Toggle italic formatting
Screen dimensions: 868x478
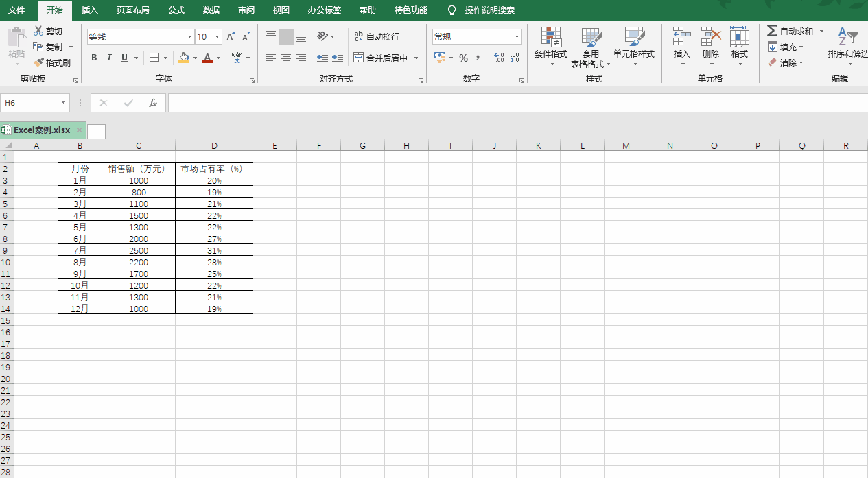[x=109, y=58]
